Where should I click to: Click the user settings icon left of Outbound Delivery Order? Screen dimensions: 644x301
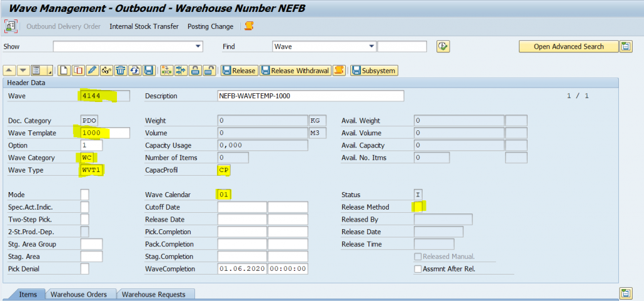pos(10,26)
